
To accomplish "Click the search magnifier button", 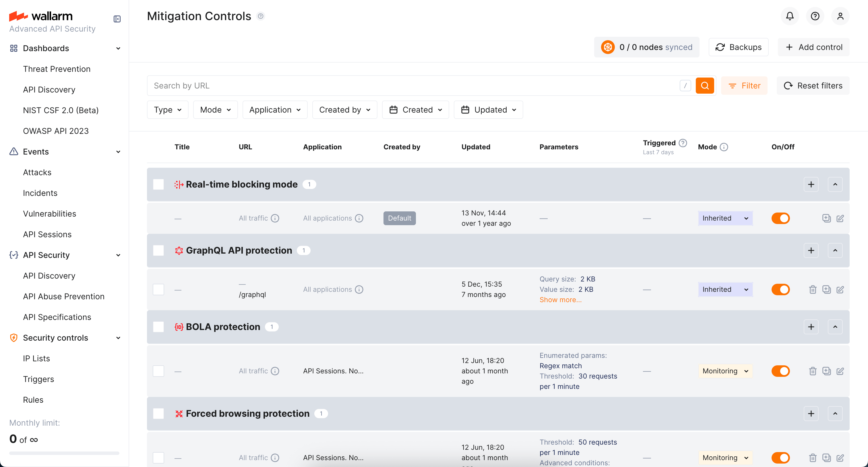I will pos(705,85).
